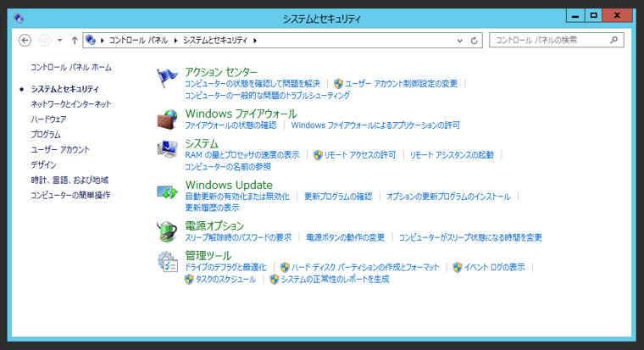Image resolution: width=644 pixels, height=350 pixels.
Task: Open デザイン category in sidebar
Action: click(43, 164)
